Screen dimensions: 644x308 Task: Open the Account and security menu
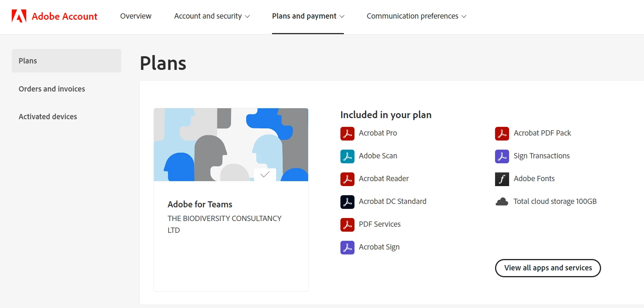coord(212,16)
